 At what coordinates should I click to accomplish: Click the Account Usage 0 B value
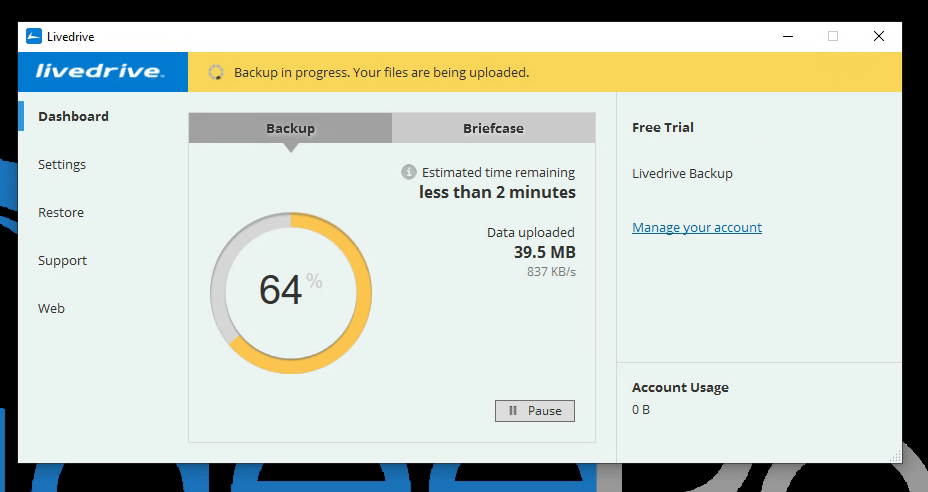point(641,410)
